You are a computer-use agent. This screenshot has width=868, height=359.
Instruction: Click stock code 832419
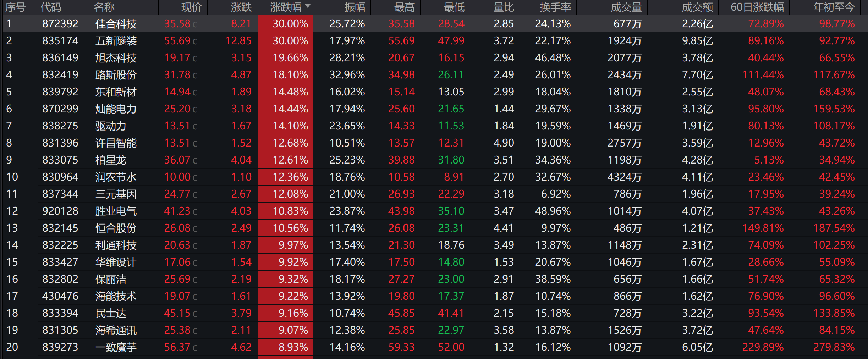tap(60, 75)
